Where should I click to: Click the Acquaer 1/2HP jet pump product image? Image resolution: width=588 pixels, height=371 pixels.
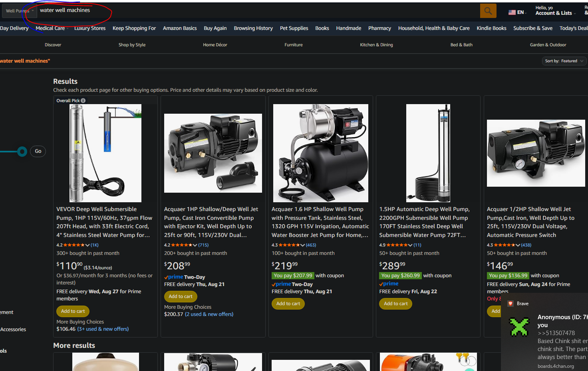tap(536, 153)
